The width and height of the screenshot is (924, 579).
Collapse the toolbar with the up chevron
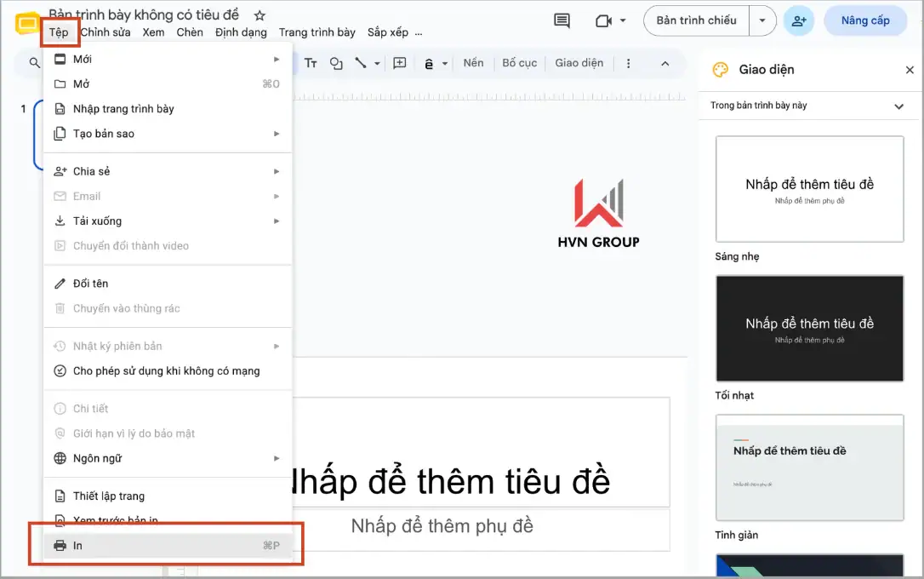(x=664, y=64)
